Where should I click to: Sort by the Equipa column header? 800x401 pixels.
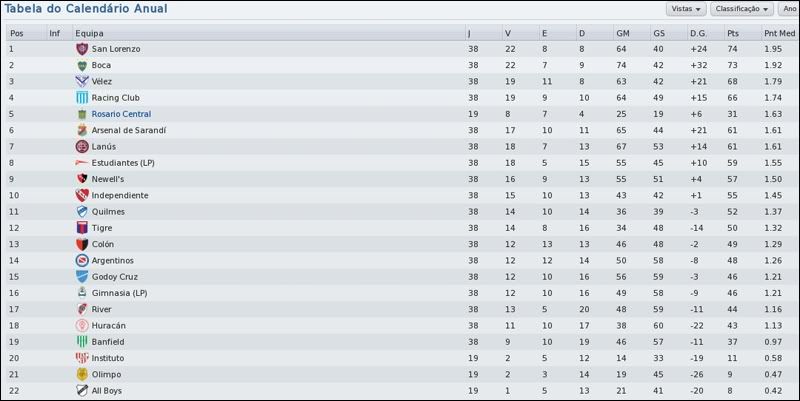click(90, 33)
